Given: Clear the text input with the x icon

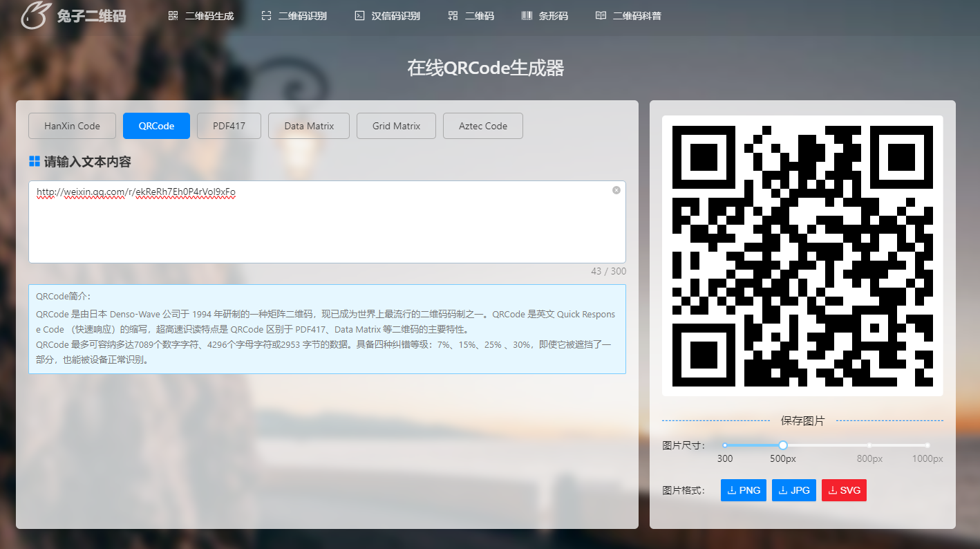Looking at the screenshot, I should (x=616, y=190).
